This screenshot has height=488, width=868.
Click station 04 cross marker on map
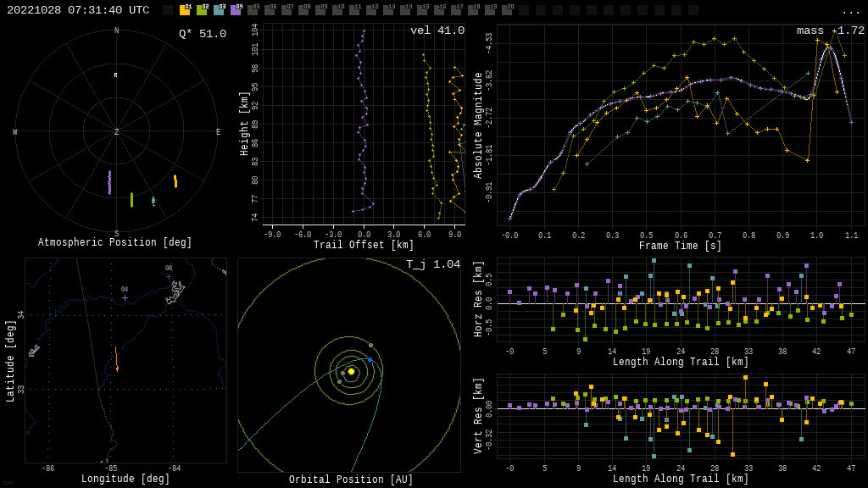(125, 297)
